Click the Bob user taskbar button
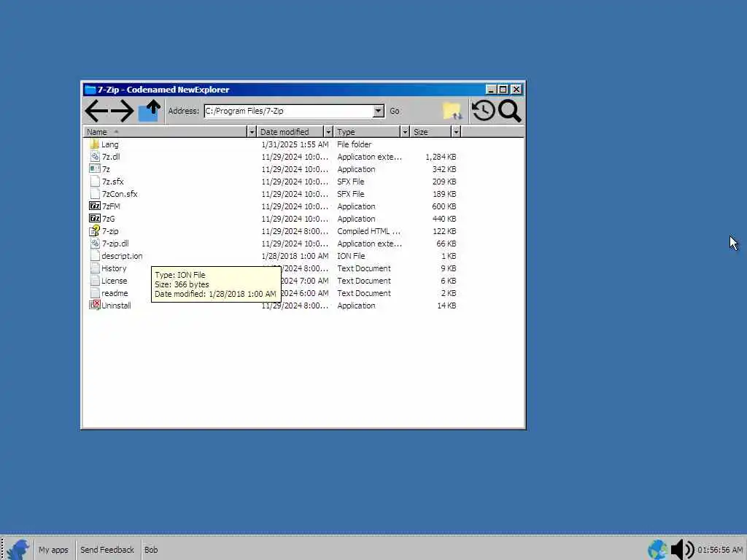 coord(151,550)
